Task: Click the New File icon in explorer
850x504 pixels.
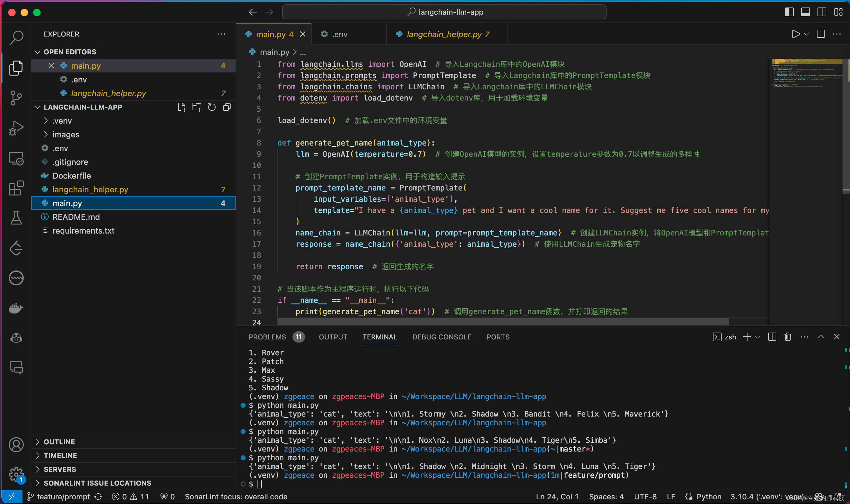Action: pyautogui.click(x=182, y=107)
